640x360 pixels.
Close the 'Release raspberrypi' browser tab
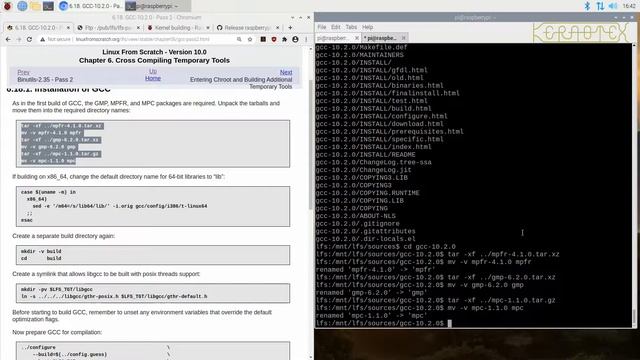(x=278, y=27)
